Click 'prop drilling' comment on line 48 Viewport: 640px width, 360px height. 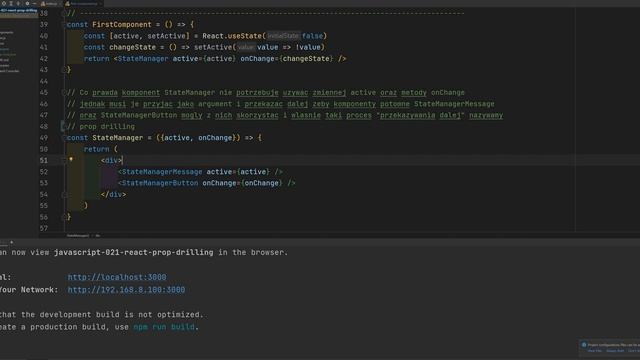click(x=107, y=127)
